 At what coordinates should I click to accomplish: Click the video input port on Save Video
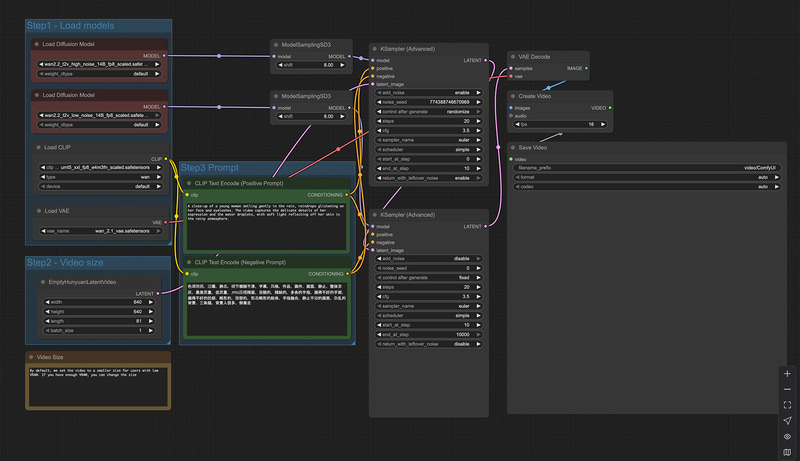(x=511, y=159)
